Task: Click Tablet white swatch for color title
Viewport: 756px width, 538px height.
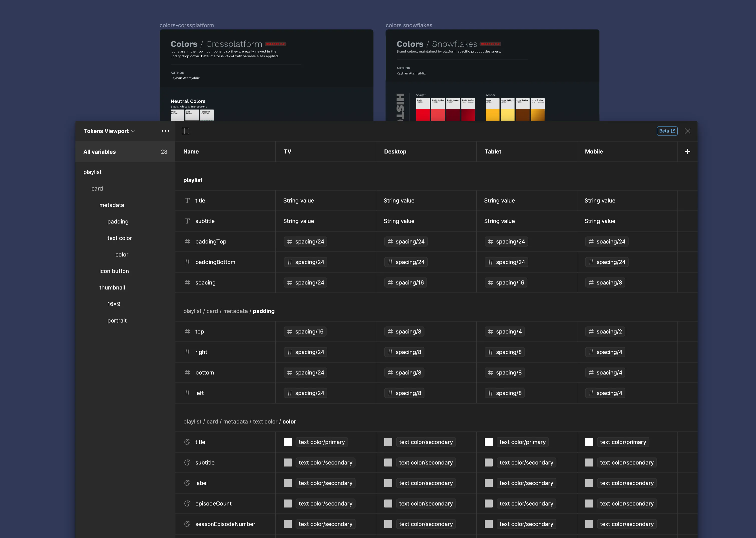Action: 489,442
